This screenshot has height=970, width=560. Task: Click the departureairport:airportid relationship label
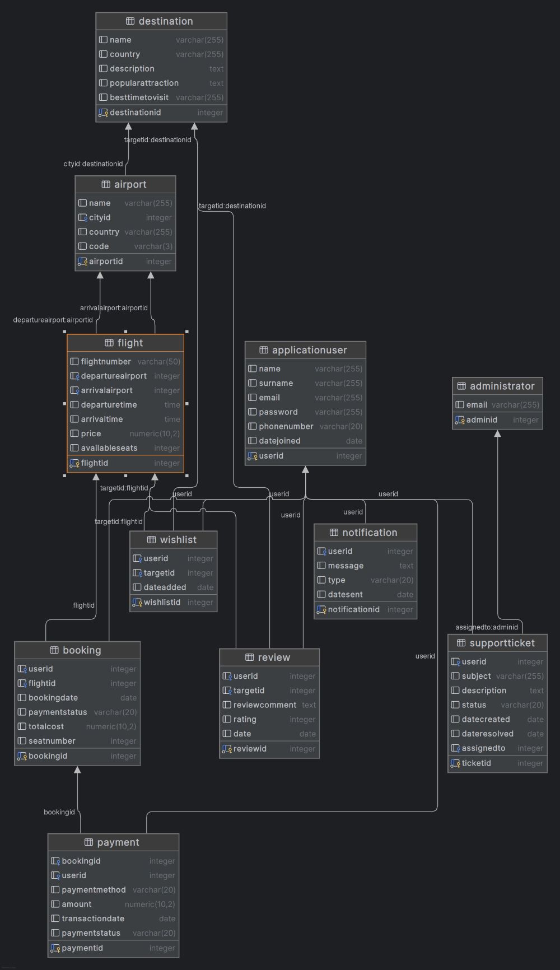(x=53, y=320)
